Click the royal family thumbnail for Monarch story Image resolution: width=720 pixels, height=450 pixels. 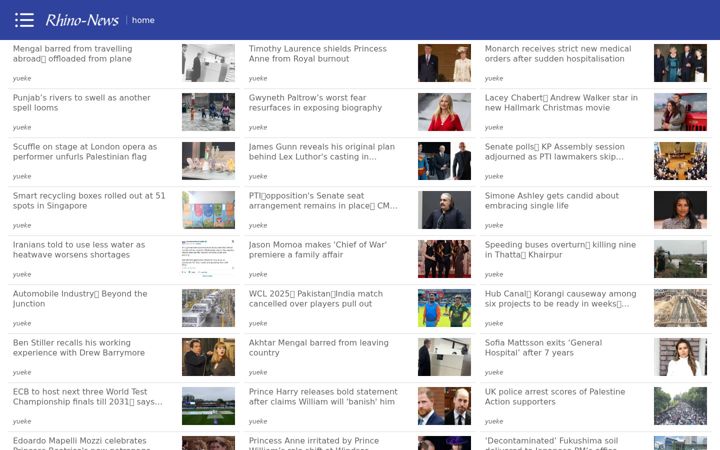pyautogui.click(x=681, y=63)
